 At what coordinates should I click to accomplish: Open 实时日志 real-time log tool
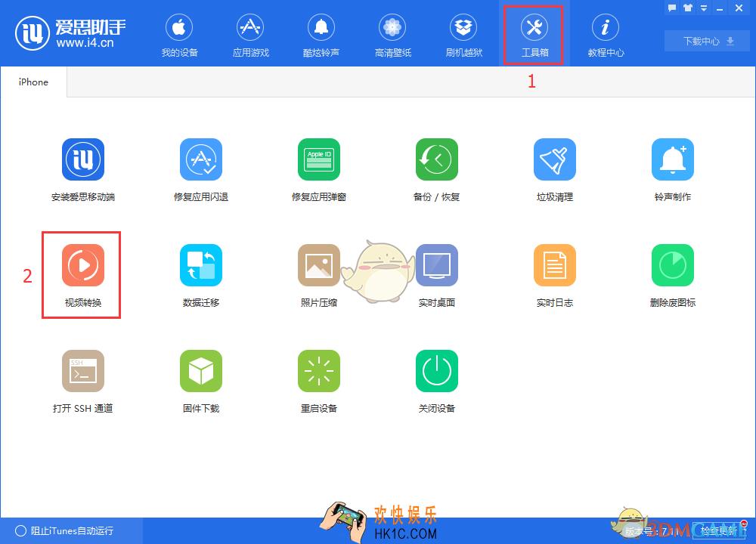554,275
